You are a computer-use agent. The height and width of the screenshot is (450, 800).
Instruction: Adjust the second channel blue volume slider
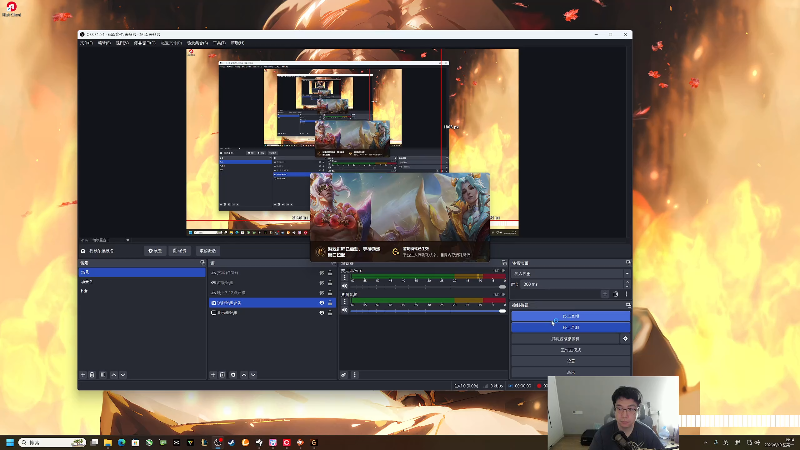coord(429,311)
